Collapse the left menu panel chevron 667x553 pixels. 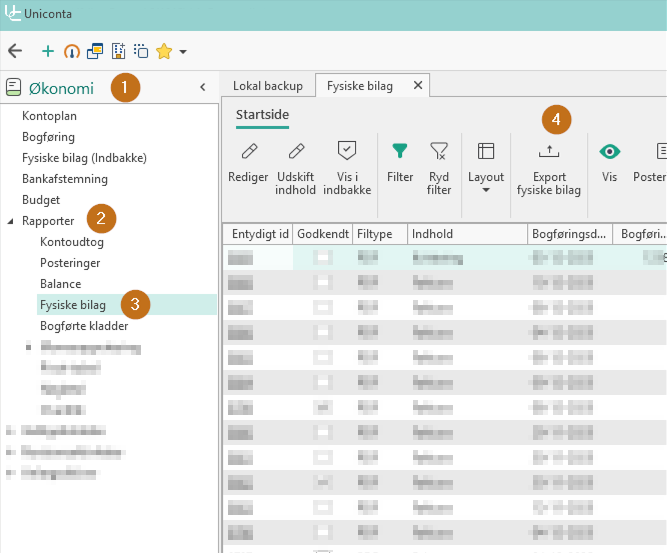click(x=203, y=88)
